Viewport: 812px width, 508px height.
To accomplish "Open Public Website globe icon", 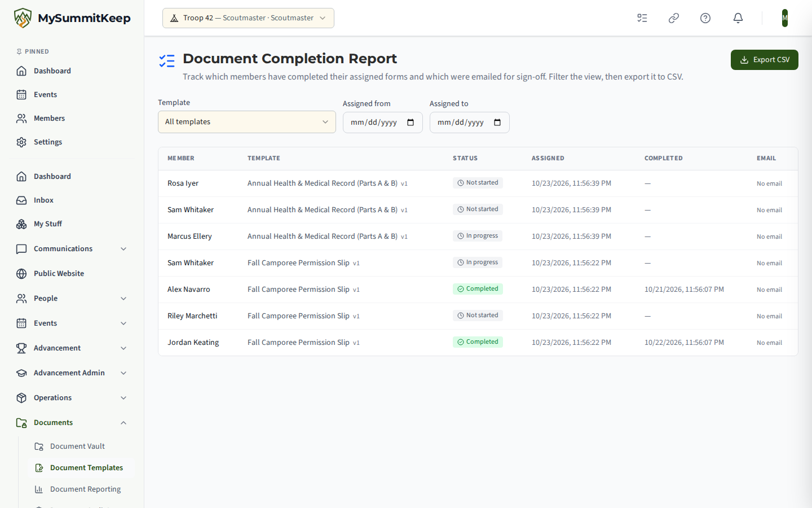I will coord(21,274).
